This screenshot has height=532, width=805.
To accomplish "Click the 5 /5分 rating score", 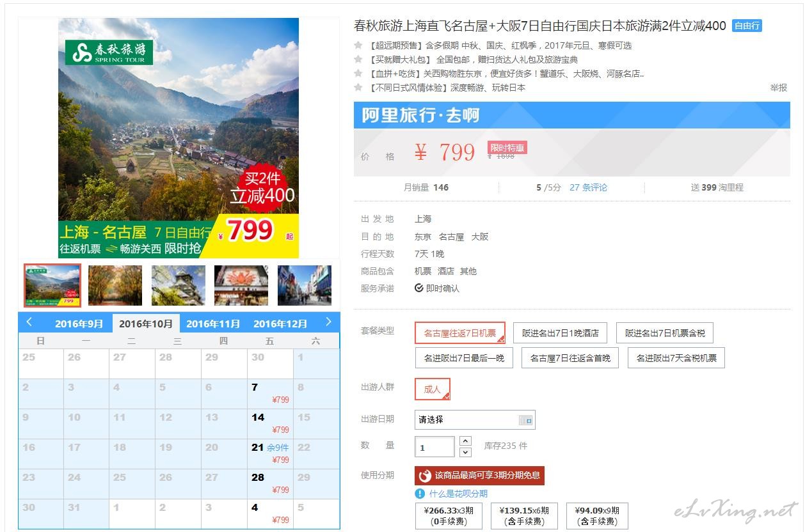I will tap(548, 187).
